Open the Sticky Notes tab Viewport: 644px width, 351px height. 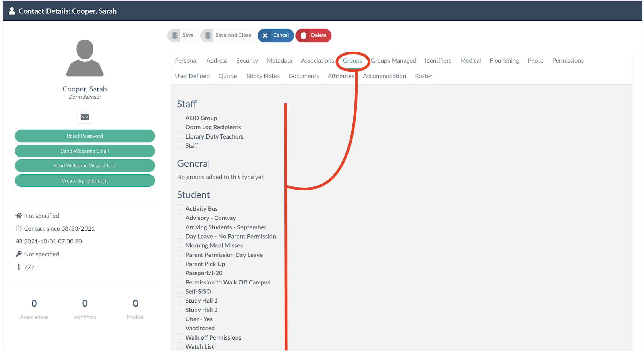pyautogui.click(x=263, y=76)
